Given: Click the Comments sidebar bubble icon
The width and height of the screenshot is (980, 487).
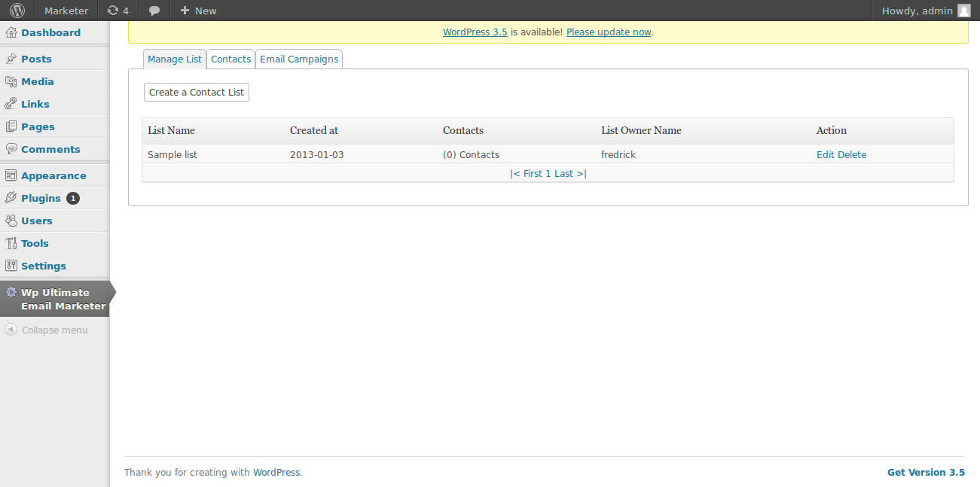Looking at the screenshot, I should coord(11,149).
